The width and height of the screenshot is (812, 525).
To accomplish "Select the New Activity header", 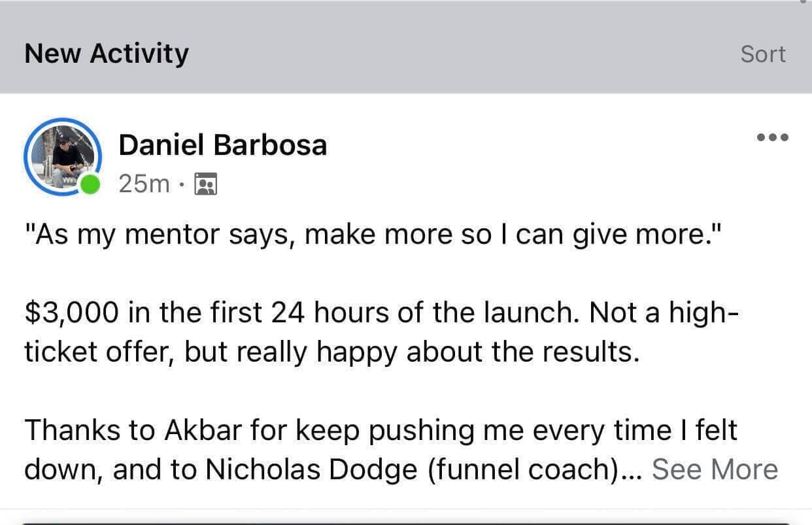I will click(107, 53).
